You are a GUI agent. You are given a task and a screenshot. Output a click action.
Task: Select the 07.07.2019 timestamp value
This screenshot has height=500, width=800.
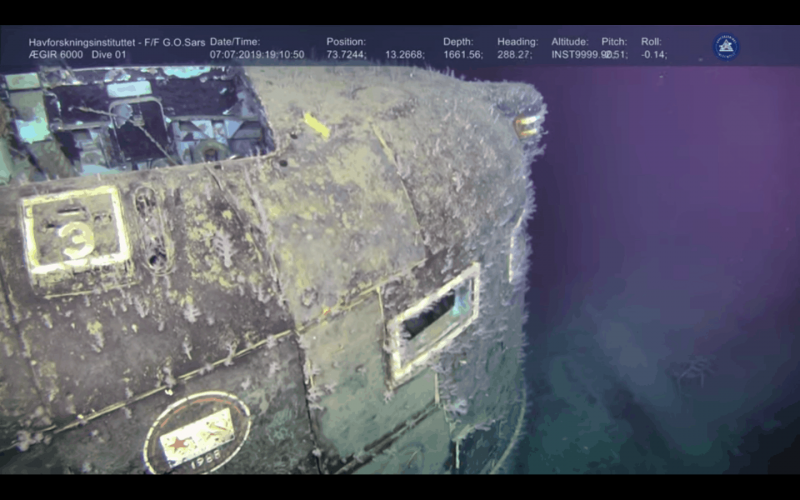point(257,55)
